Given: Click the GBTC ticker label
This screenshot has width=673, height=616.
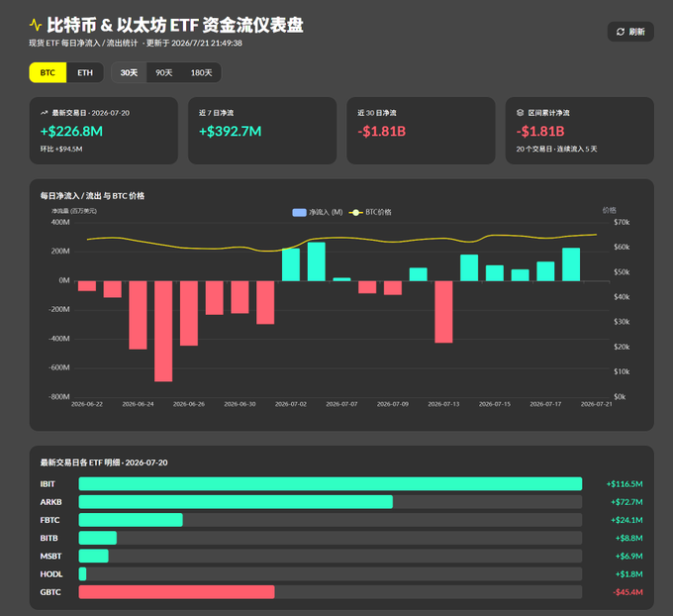Looking at the screenshot, I should coord(50,592).
